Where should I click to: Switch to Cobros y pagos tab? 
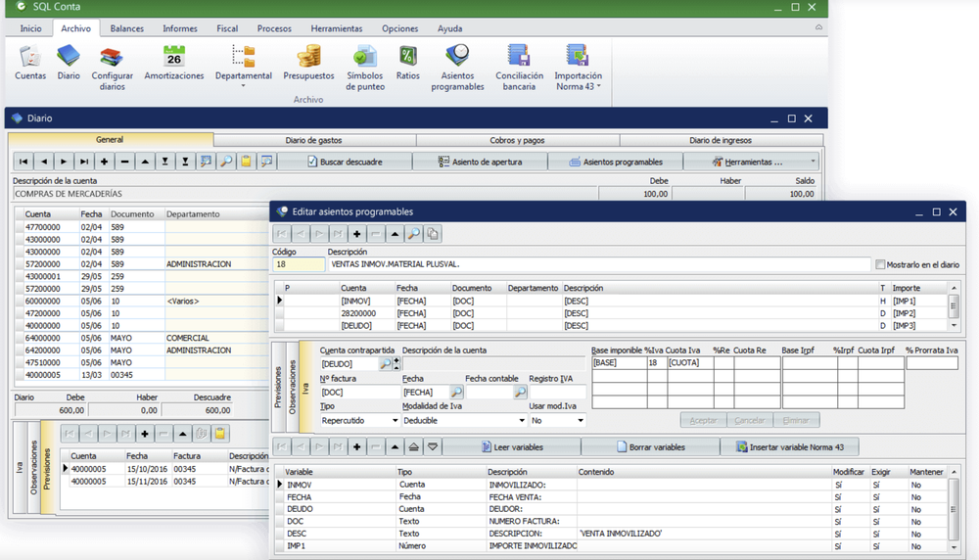click(x=517, y=140)
